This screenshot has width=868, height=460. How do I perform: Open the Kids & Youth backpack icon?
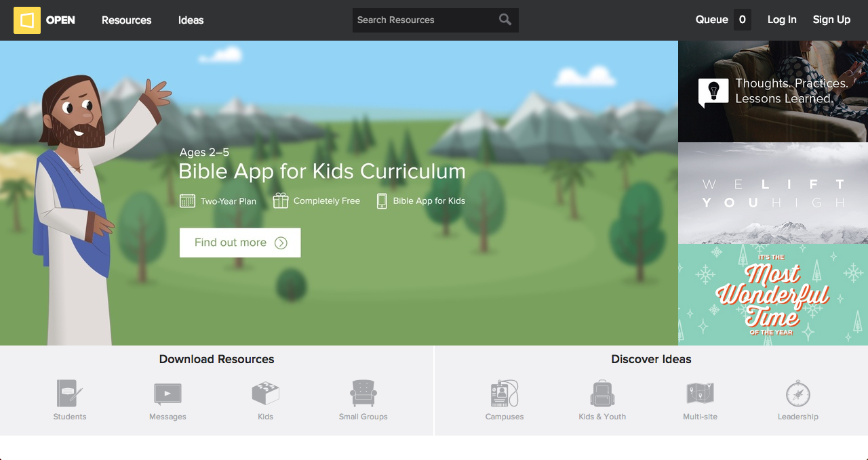[x=602, y=394]
